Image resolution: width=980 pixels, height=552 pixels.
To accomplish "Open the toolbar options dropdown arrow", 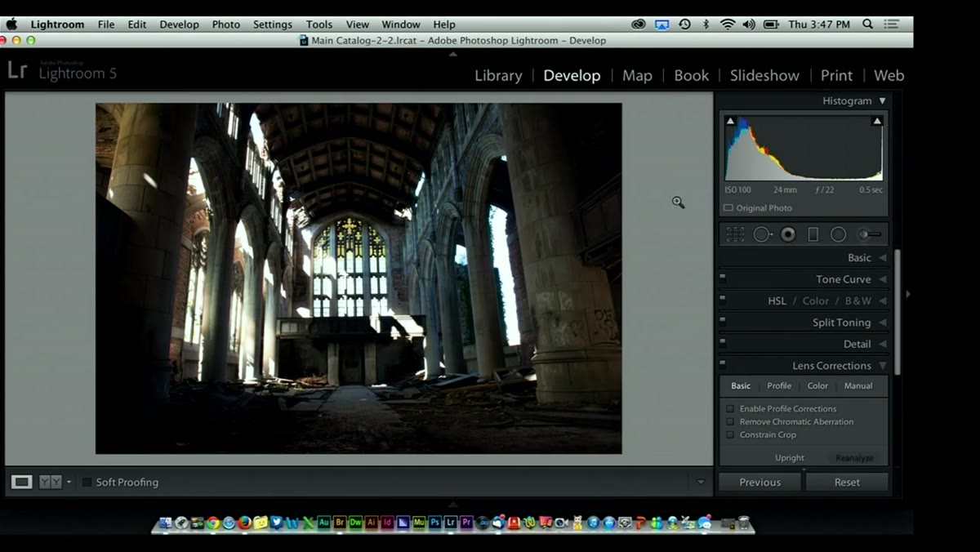I will [x=700, y=482].
